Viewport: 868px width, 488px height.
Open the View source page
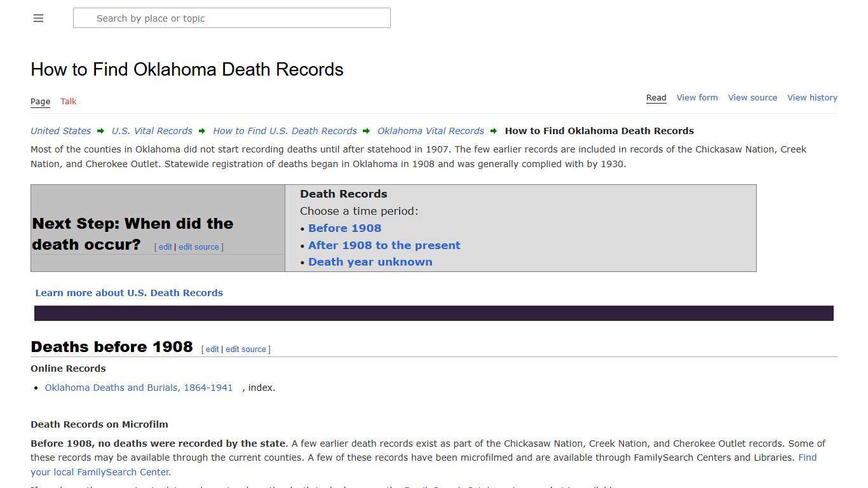point(752,97)
